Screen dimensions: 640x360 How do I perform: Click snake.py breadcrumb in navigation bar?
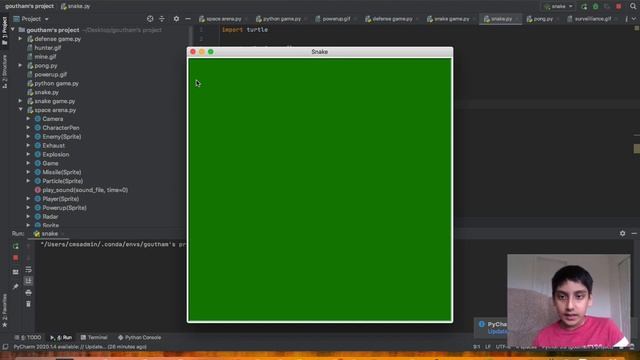[76, 6]
